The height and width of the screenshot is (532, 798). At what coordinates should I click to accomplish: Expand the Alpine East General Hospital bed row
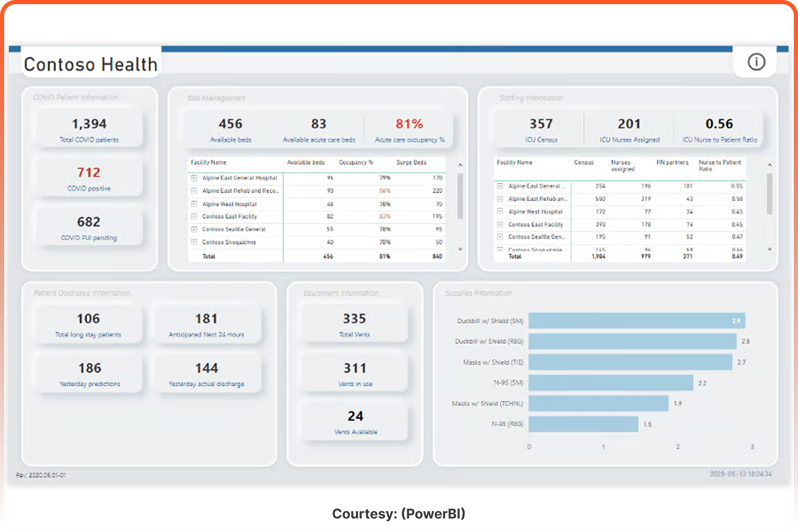coord(193,178)
